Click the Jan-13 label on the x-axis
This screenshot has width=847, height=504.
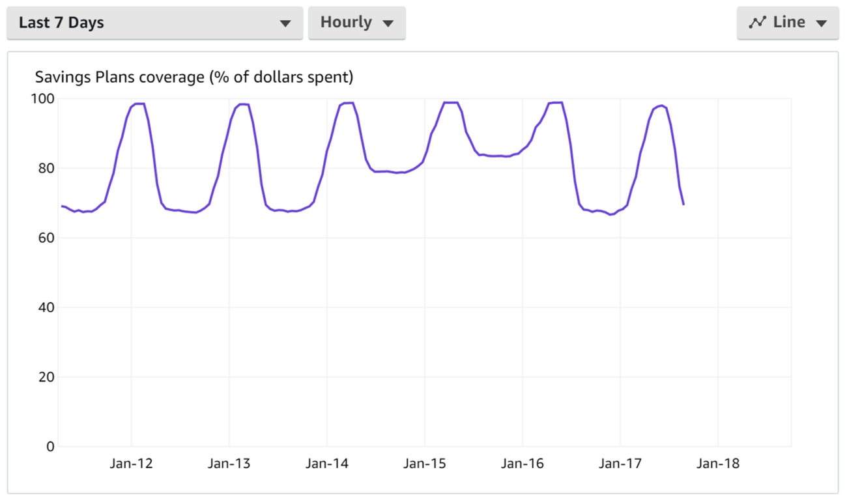coord(229,464)
